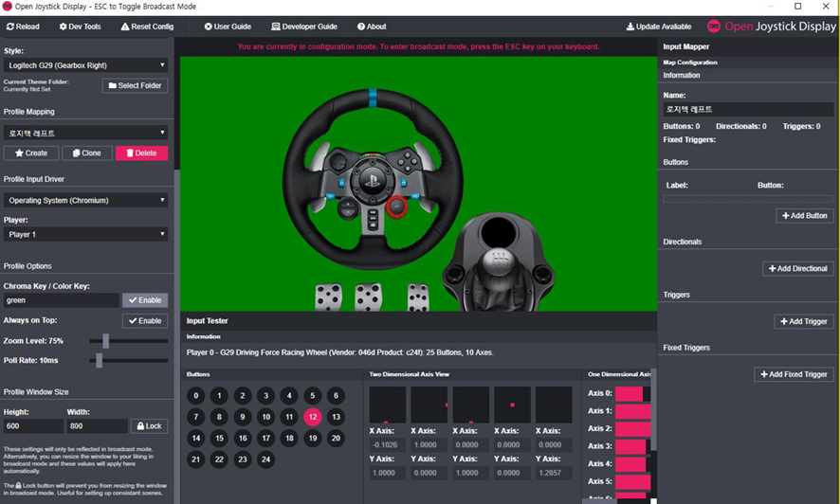Click button indicator 20
The height and width of the screenshot is (504, 840).
(x=336, y=439)
